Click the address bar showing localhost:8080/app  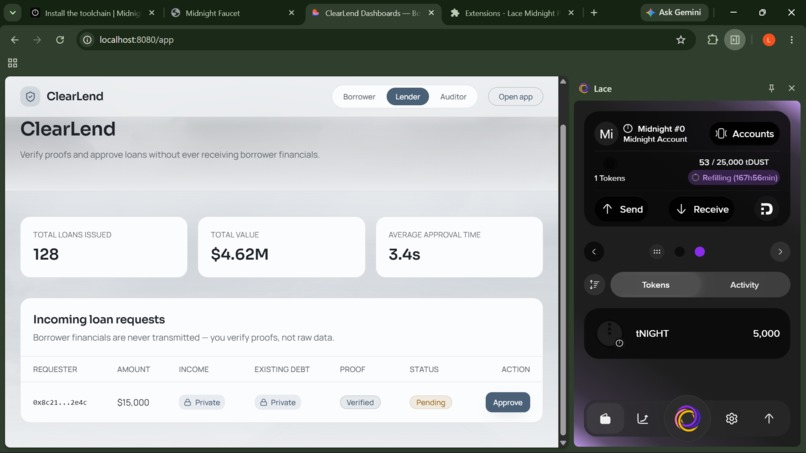coord(386,40)
